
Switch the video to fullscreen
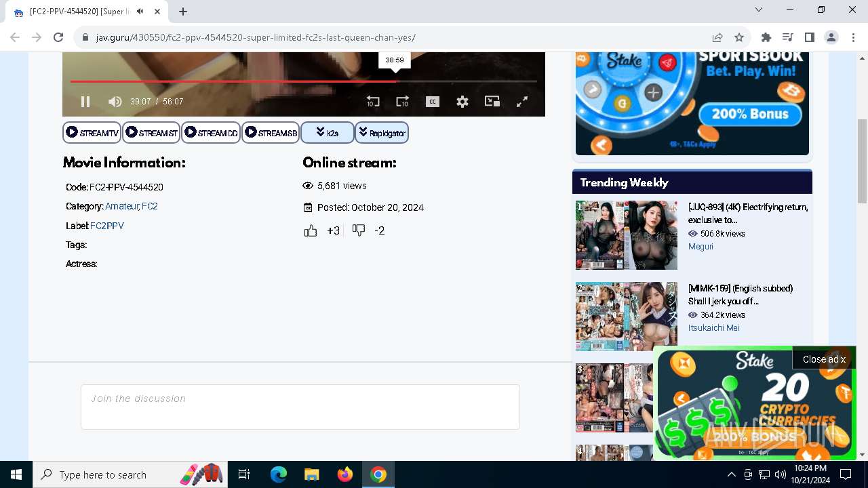coord(522,102)
